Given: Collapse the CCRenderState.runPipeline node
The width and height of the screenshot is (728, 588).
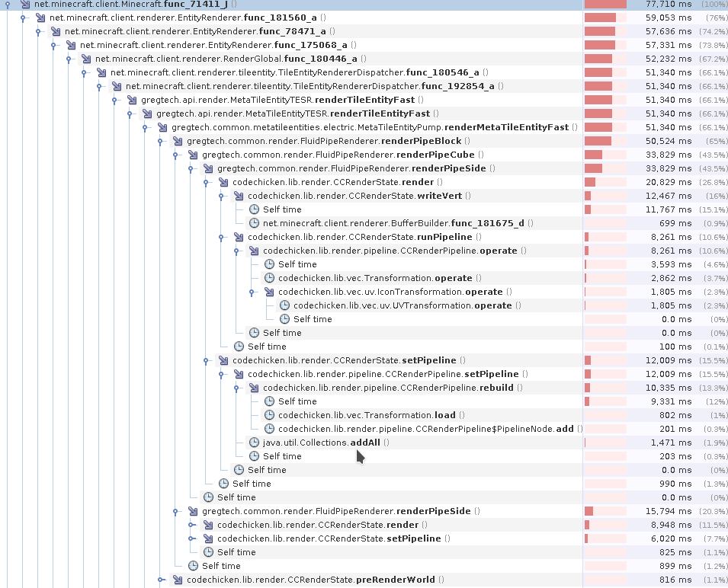Looking at the screenshot, I should point(223,237).
